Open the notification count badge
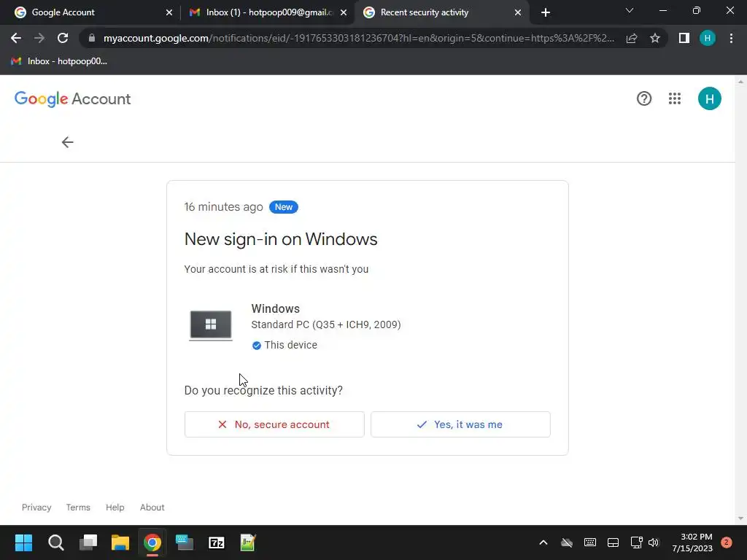 coord(727,542)
